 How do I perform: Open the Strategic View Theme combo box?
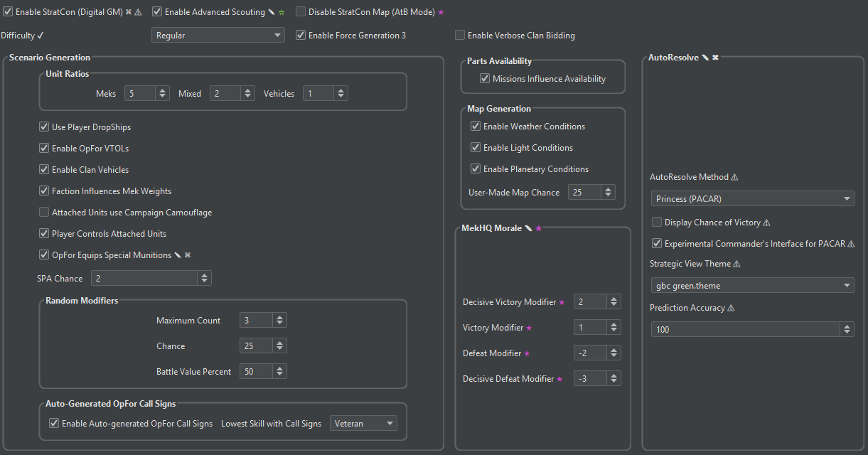752,285
